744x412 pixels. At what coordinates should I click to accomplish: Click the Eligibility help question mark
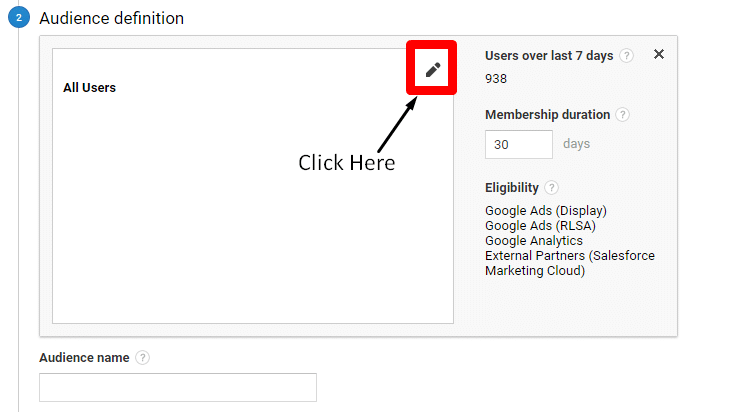[552, 188]
